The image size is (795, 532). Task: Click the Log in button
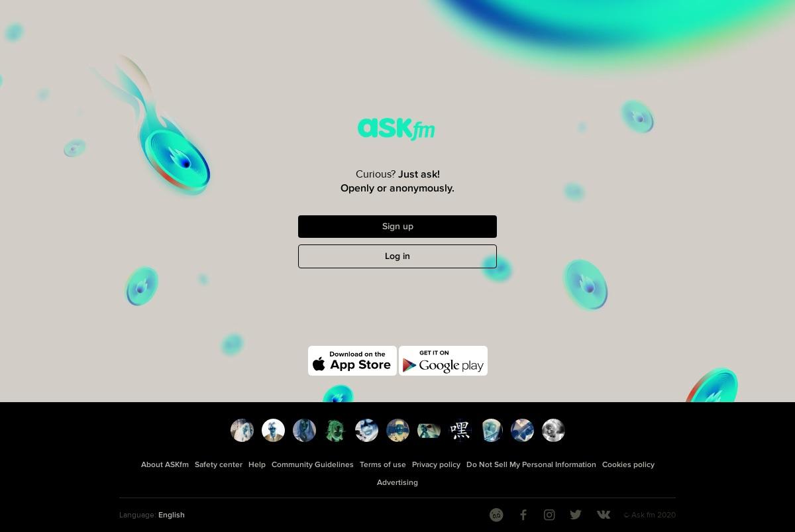point(397,256)
